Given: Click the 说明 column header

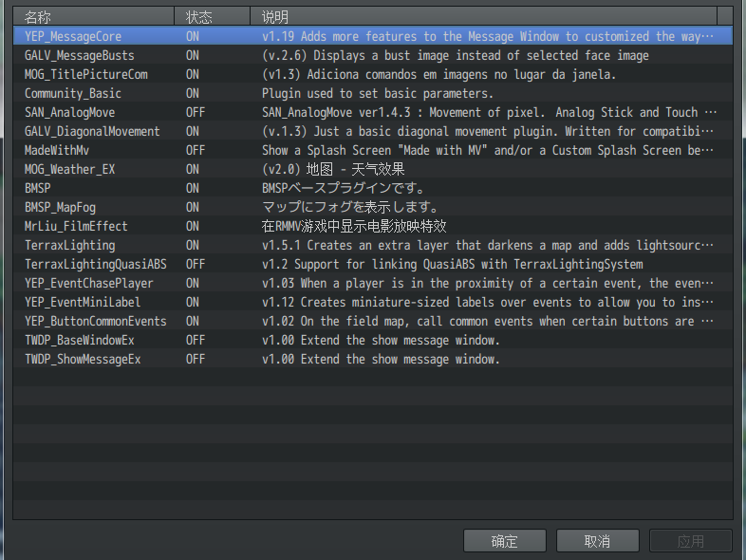Looking at the screenshot, I should pos(483,17).
